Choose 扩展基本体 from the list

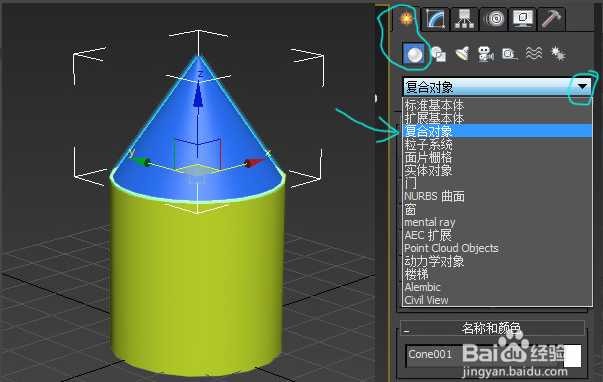click(497, 118)
